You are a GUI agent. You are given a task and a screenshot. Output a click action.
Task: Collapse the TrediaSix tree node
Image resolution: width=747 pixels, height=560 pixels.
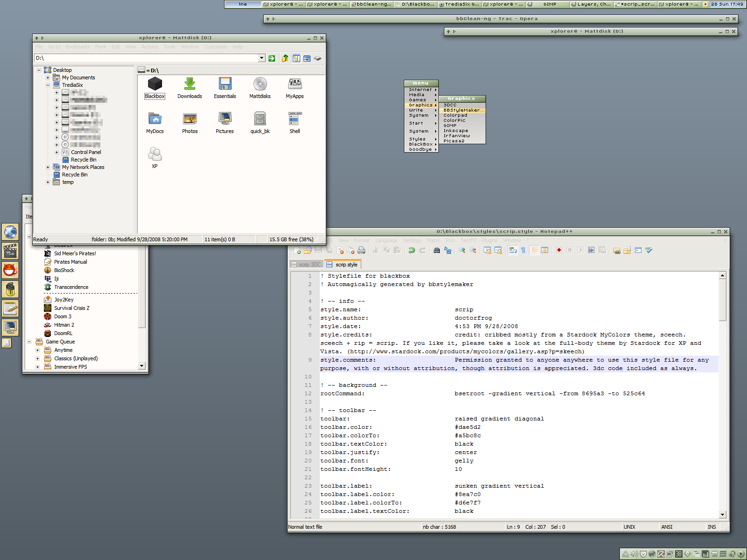tap(48, 85)
